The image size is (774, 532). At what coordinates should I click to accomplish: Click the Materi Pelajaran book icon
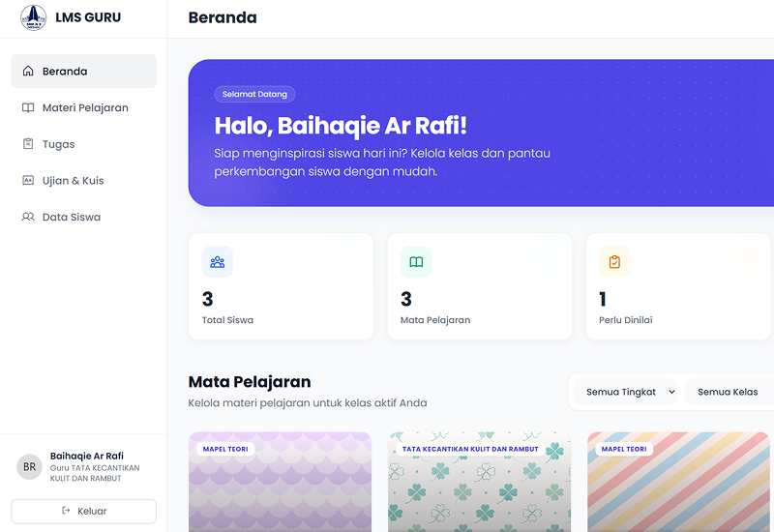click(x=28, y=107)
